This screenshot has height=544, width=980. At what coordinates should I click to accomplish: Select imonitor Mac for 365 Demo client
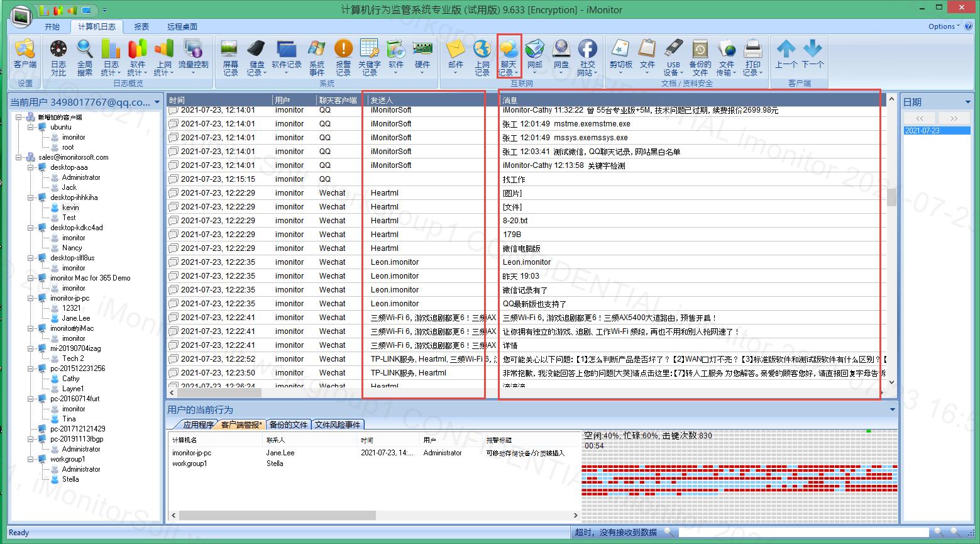pyautogui.click(x=90, y=278)
